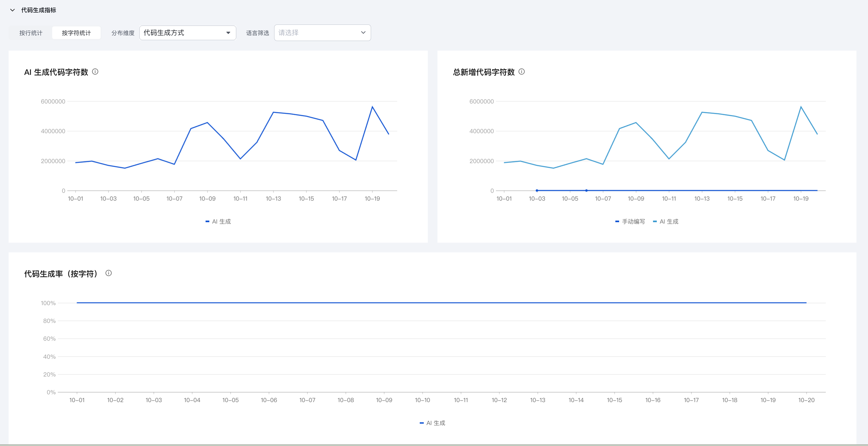Screen dimensions: 868x446
Task: Click 10-19 x-axis label in AI 生成代码字符数 chart
Action: [x=372, y=199]
